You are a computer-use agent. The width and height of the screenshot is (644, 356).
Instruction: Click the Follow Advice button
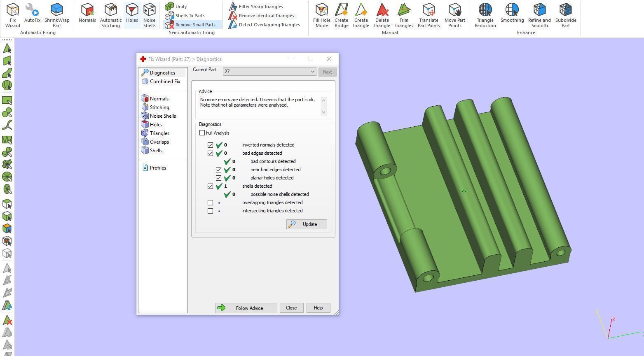(246, 308)
